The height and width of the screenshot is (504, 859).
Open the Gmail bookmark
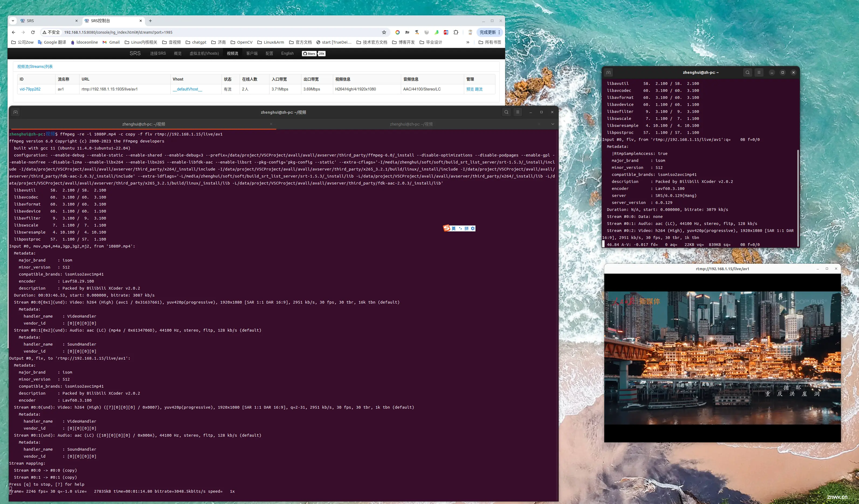click(x=111, y=42)
